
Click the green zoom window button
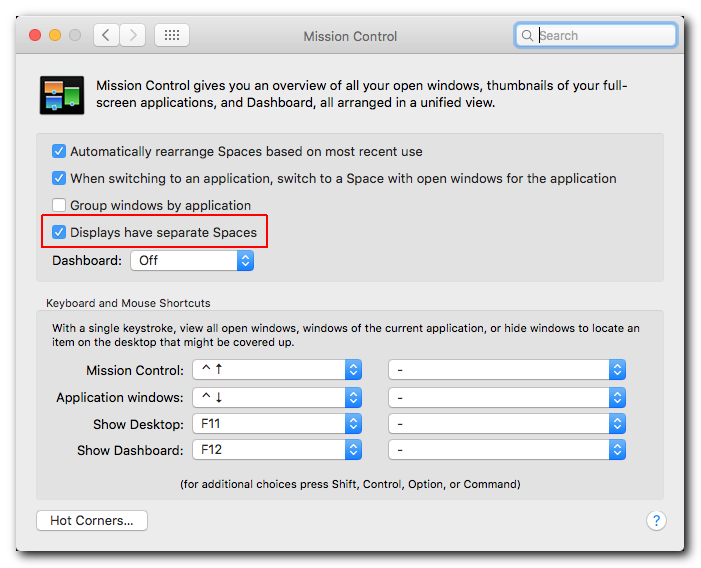pos(75,35)
